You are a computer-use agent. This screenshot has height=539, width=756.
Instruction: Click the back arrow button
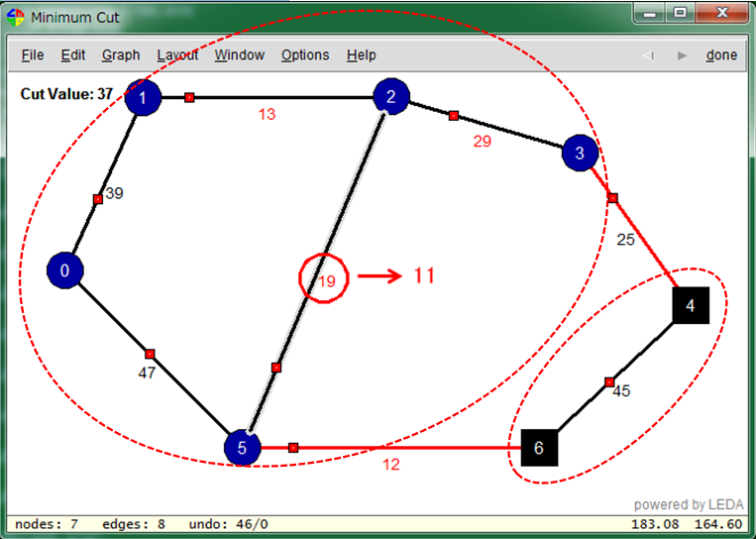pyautogui.click(x=648, y=55)
